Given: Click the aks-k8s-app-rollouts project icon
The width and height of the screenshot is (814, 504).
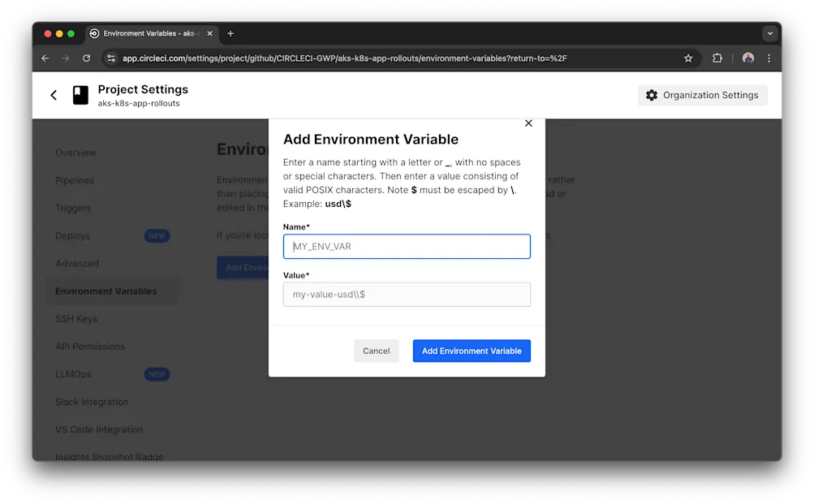Looking at the screenshot, I should click(80, 95).
